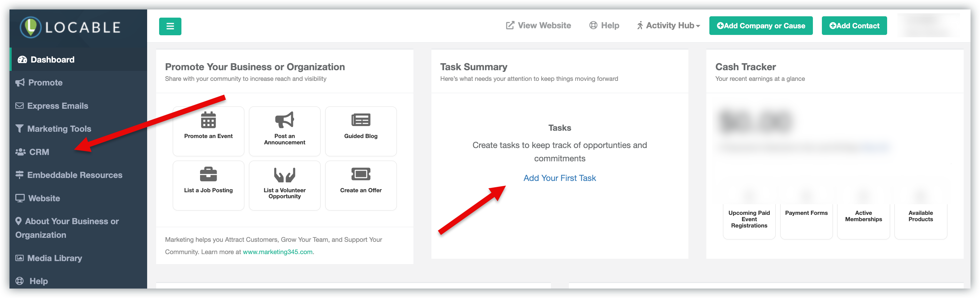This screenshot has height=298, width=980.
Task: Click the View Website external link icon
Action: pos(510,26)
